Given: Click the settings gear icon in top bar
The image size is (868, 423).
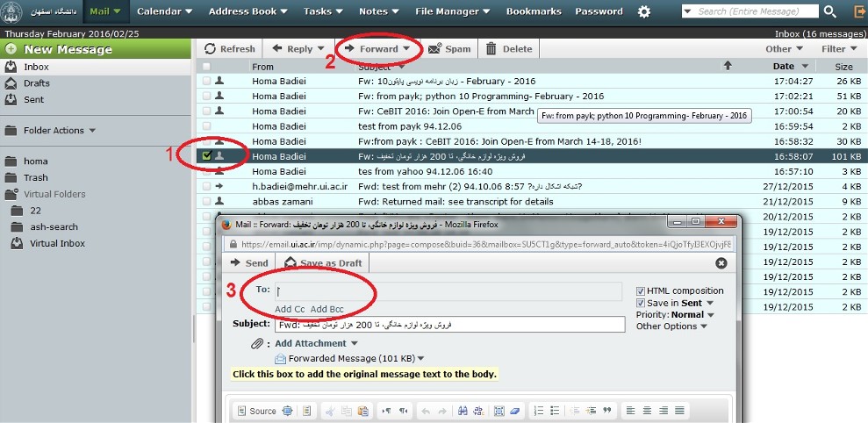Looking at the screenshot, I should (x=644, y=11).
